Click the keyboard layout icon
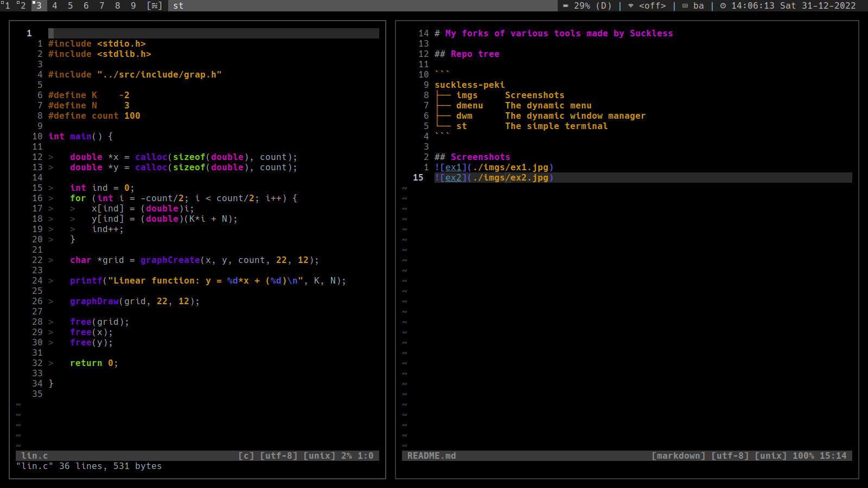Image resolution: width=868 pixels, height=488 pixels. tap(685, 5)
